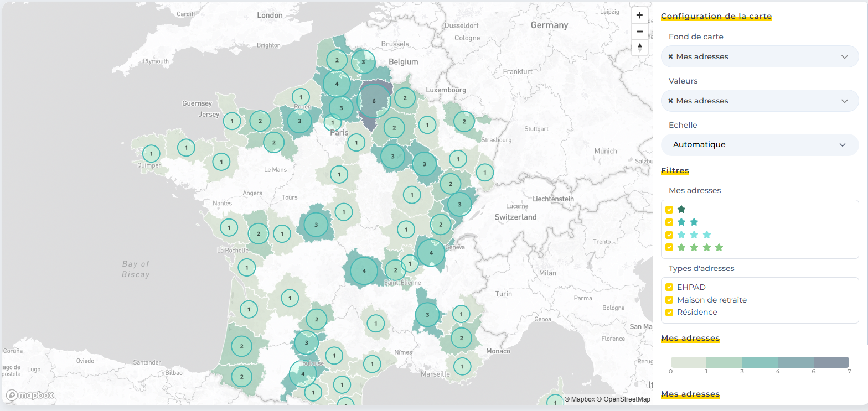Uncheck the EHPAD address type
The image size is (868, 411).
click(x=669, y=287)
